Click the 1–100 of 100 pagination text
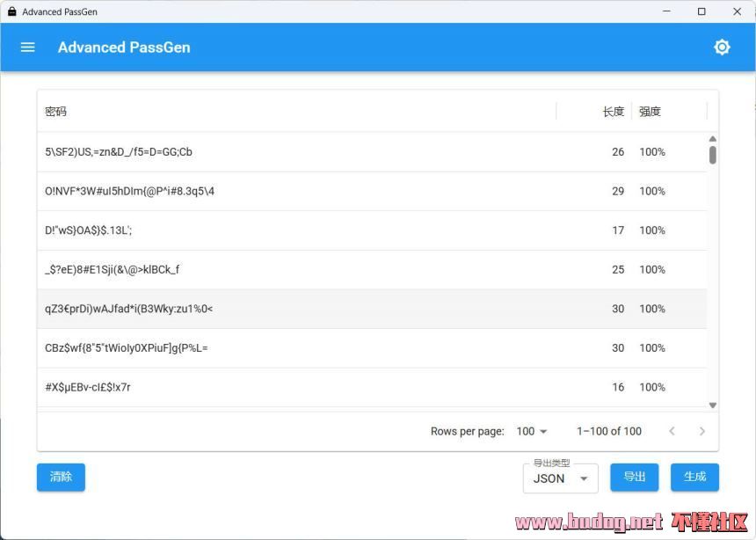The width and height of the screenshot is (756, 540). click(609, 431)
